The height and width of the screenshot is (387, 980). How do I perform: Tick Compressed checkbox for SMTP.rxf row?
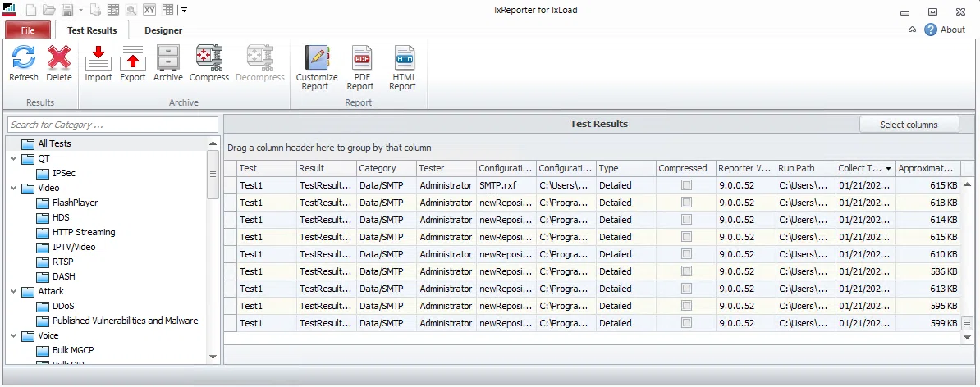[686, 185]
